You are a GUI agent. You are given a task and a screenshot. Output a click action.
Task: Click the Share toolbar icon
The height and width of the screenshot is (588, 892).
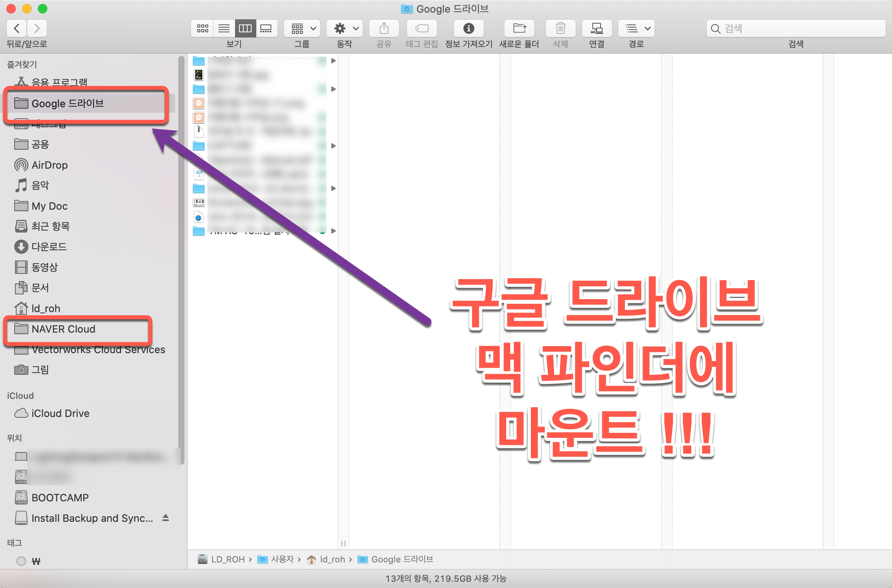(384, 28)
